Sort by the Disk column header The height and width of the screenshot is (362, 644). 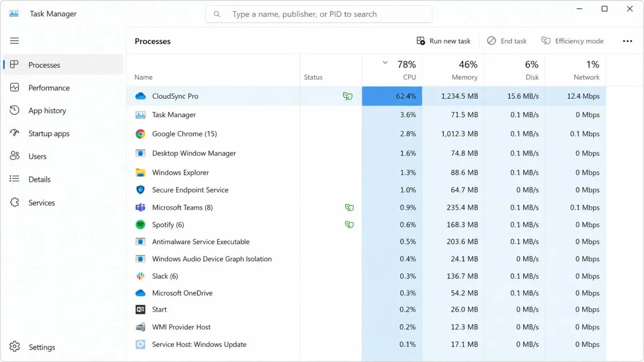[514, 70]
